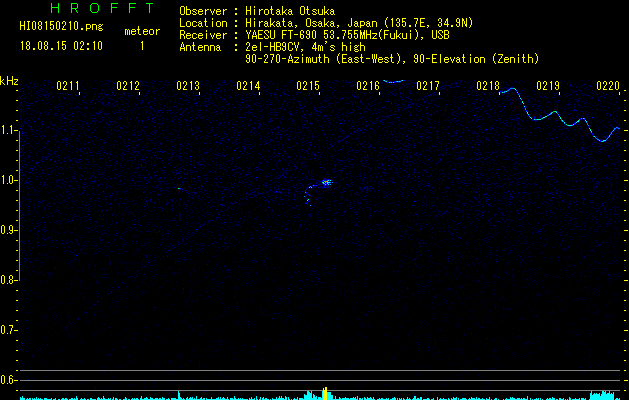This screenshot has width=629, height=400.
Task: Click the 0.9 kHz axis label
Action: click(8, 230)
